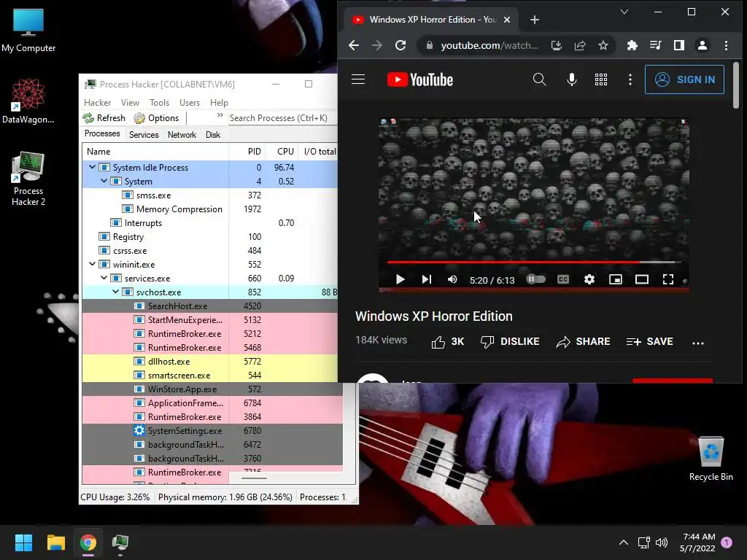Sort the process list by the Name column

pos(155,152)
